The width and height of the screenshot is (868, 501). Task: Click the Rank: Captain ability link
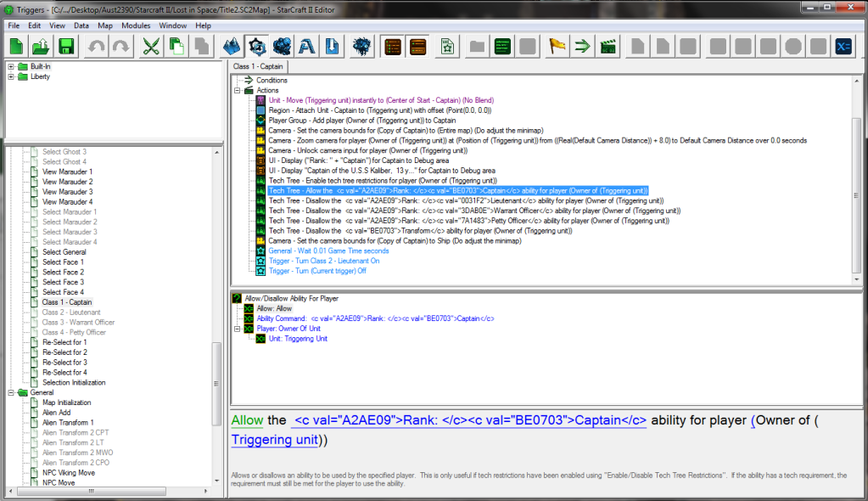[x=470, y=420]
